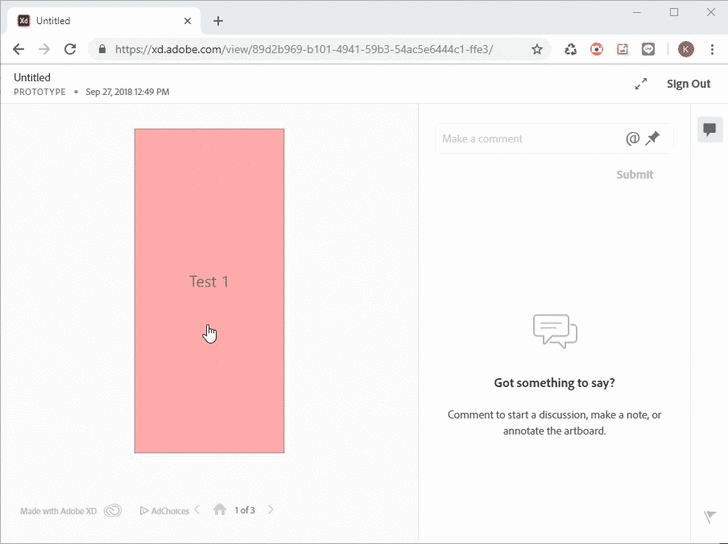Open the Chrome profile avatar K

tap(686, 49)
